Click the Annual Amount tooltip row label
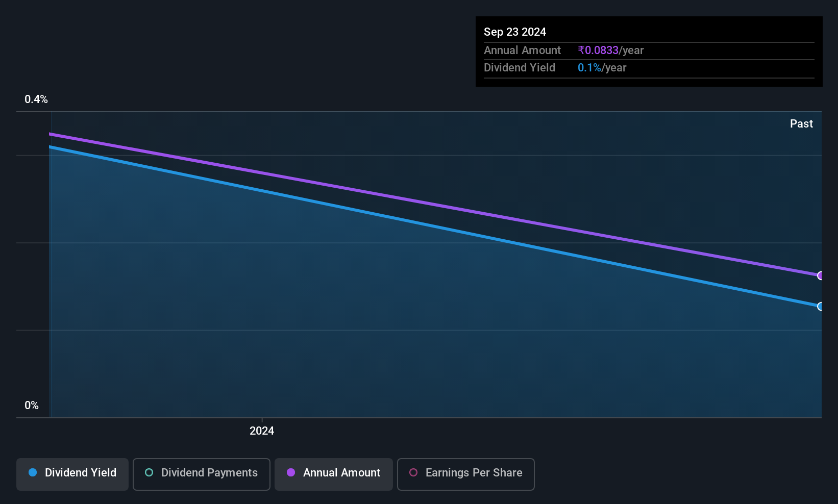 522,50
